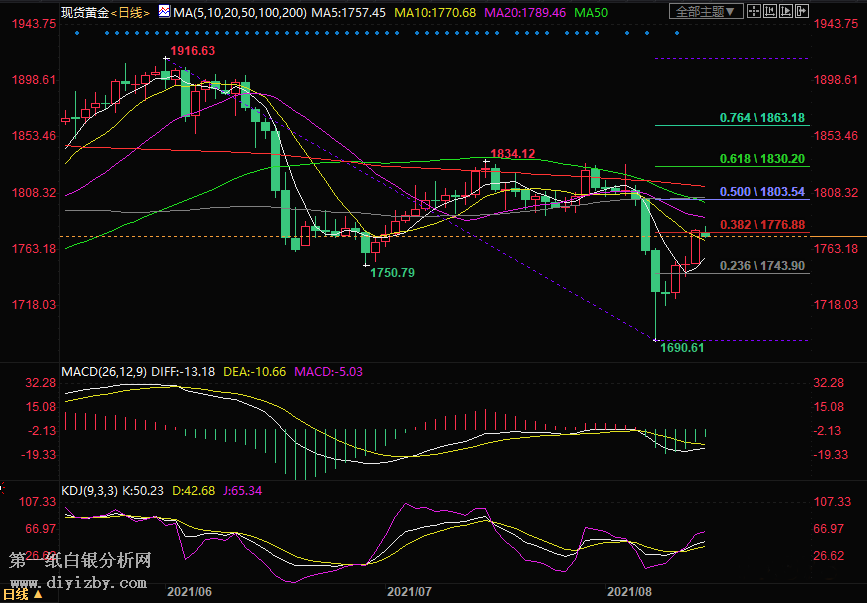Open the 全部主题 dropdown

706,12
